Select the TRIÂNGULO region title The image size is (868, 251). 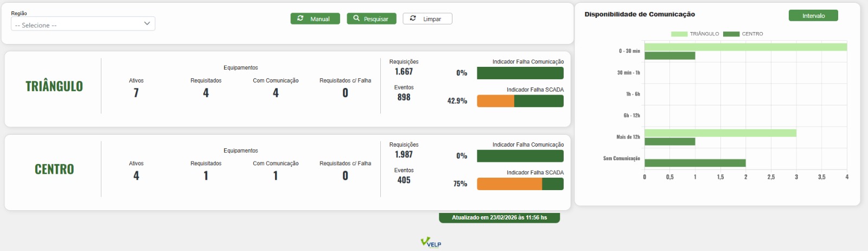[54, 86]
